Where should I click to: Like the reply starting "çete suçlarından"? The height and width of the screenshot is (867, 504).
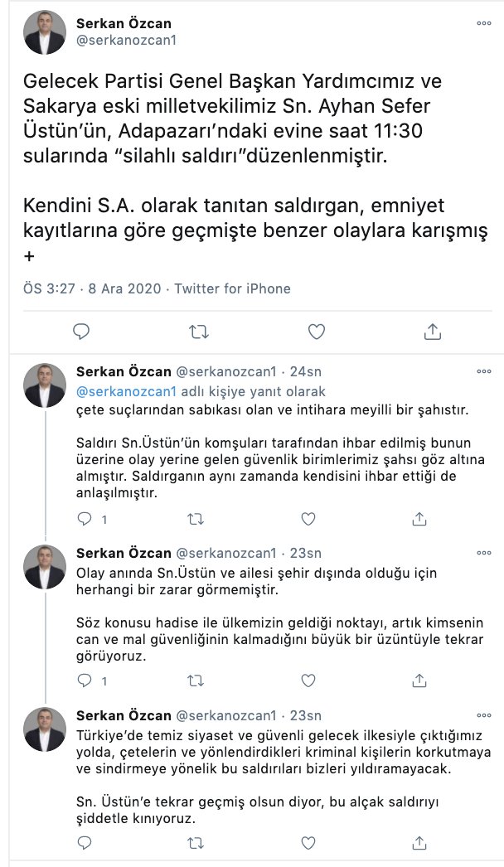coord(308,520)
